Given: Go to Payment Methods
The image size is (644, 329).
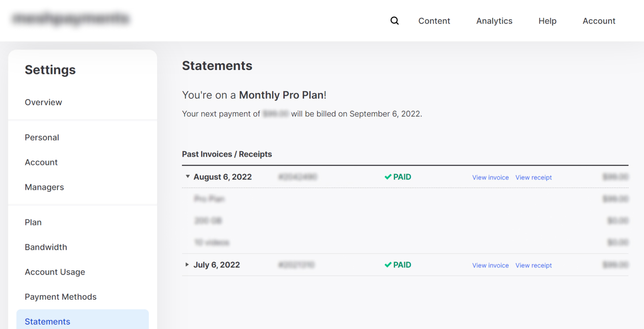Looking at the screenshot, I should tap(60, 297).
